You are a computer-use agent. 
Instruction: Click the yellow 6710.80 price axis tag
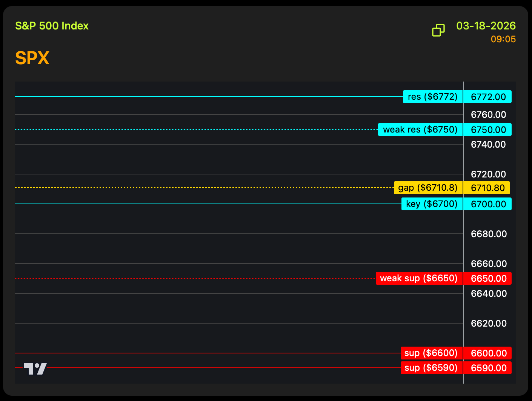tap(487, 188)
